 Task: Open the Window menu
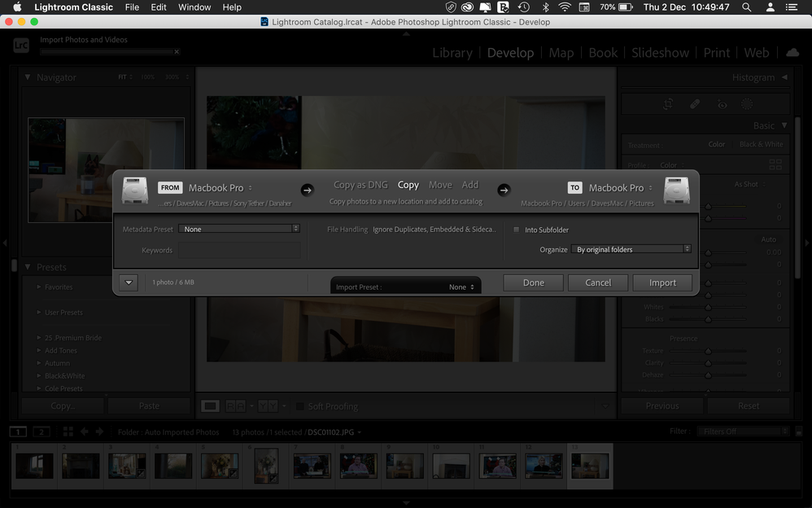point(194,7)
